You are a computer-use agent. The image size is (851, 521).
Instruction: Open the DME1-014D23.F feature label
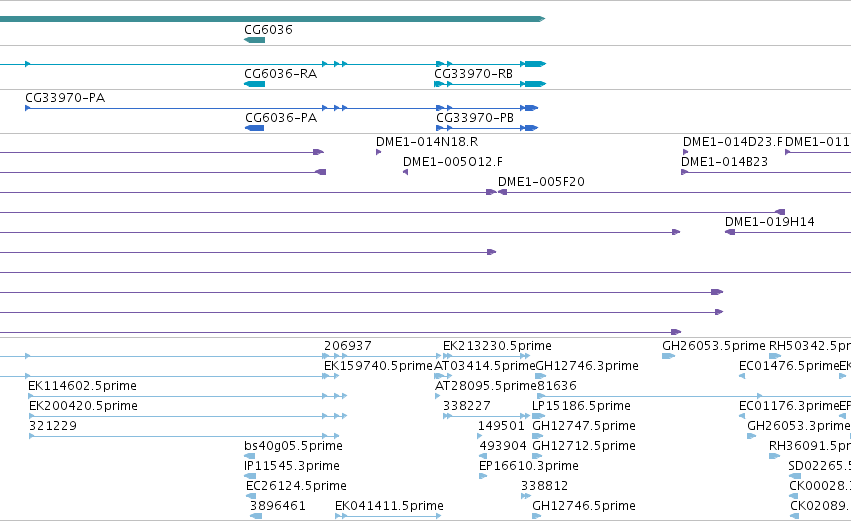(x=733, y=142)
